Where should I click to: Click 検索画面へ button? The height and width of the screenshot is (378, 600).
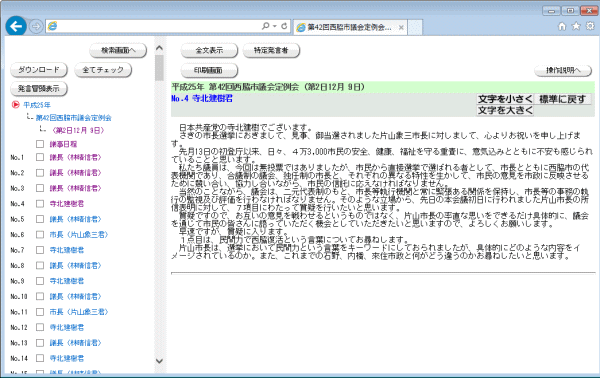(x=118, y=51)
